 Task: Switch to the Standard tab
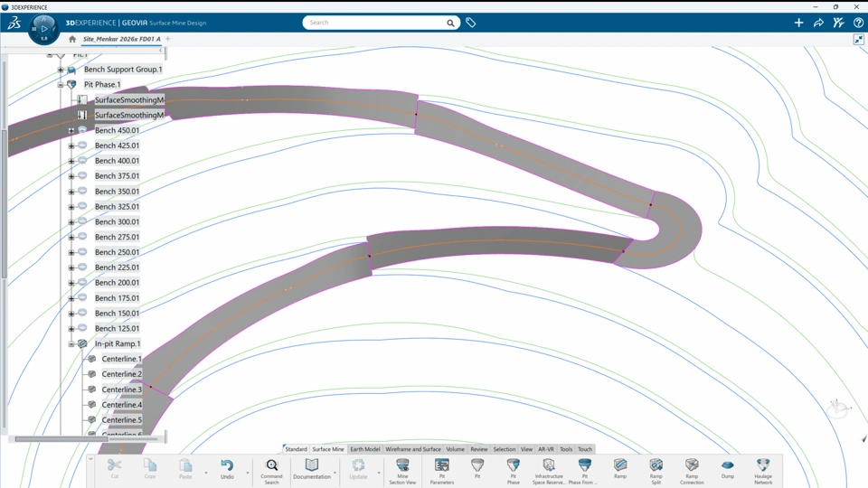pyautogui.click(x=297, y=449)
